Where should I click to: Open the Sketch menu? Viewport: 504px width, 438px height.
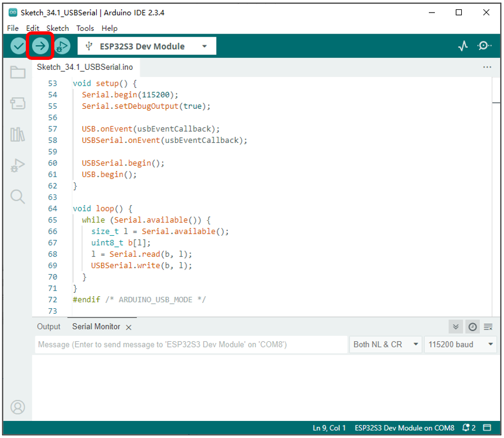coord(58,29)
